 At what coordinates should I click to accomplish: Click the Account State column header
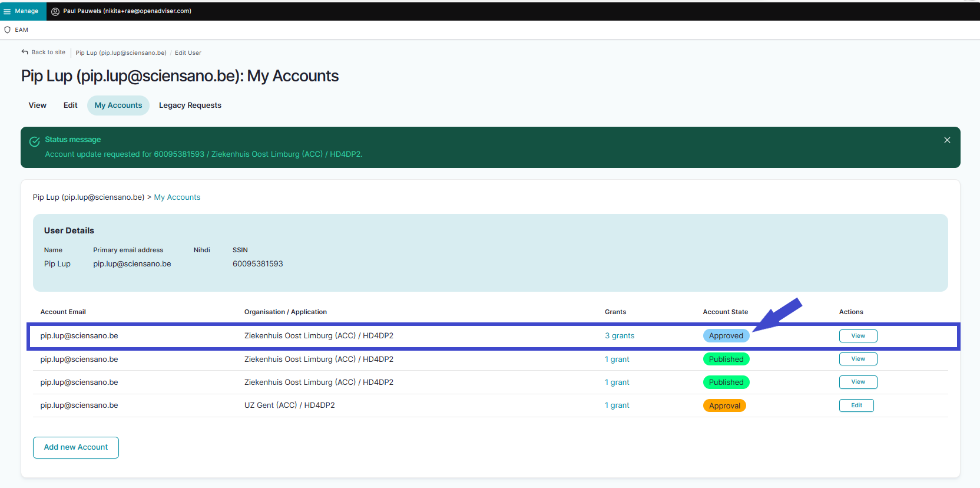tap(725, 312)
